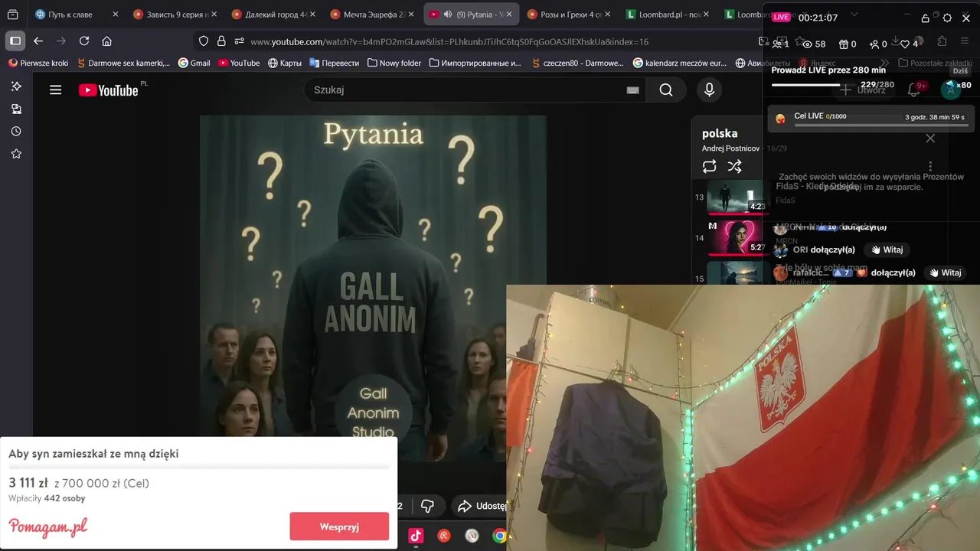
Task: Reload the page with the refresh icon
Action: (x=84, y=41)
